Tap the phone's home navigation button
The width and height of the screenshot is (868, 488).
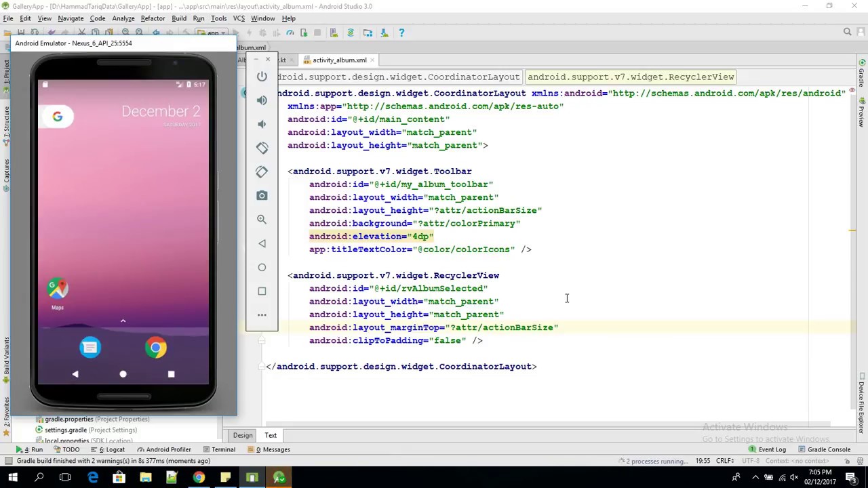tap(123, 374)
